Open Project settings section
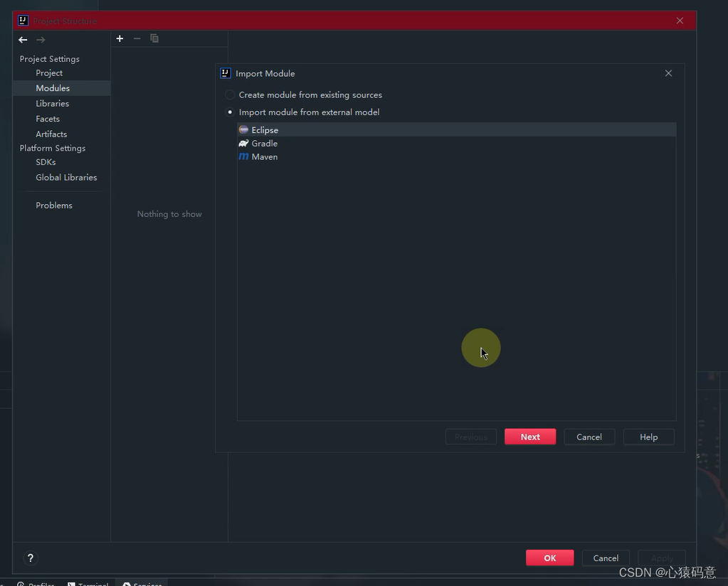Viewport: 728px width, 586px height. 49,73
